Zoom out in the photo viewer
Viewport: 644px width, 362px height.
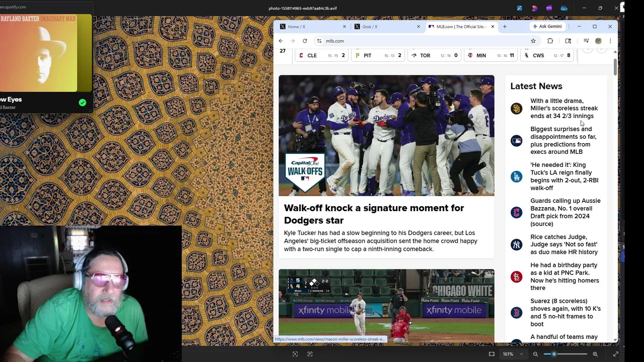pos(535,354)
